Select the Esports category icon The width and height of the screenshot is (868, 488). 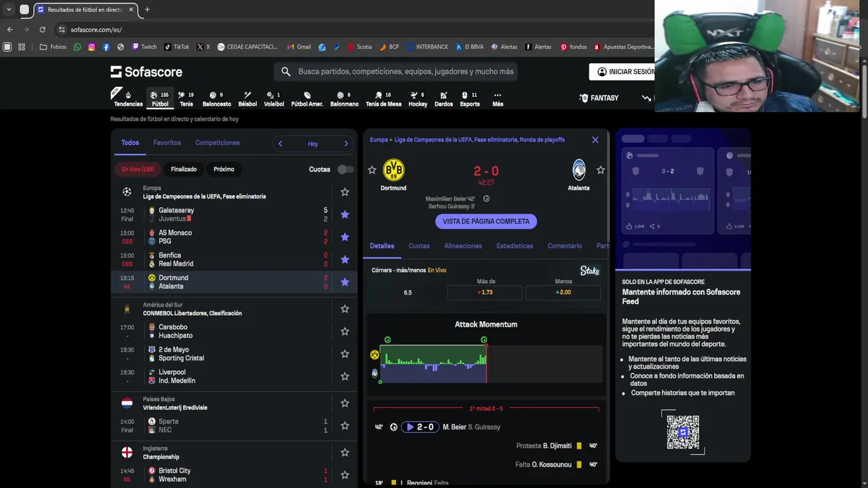click(470, 99)
